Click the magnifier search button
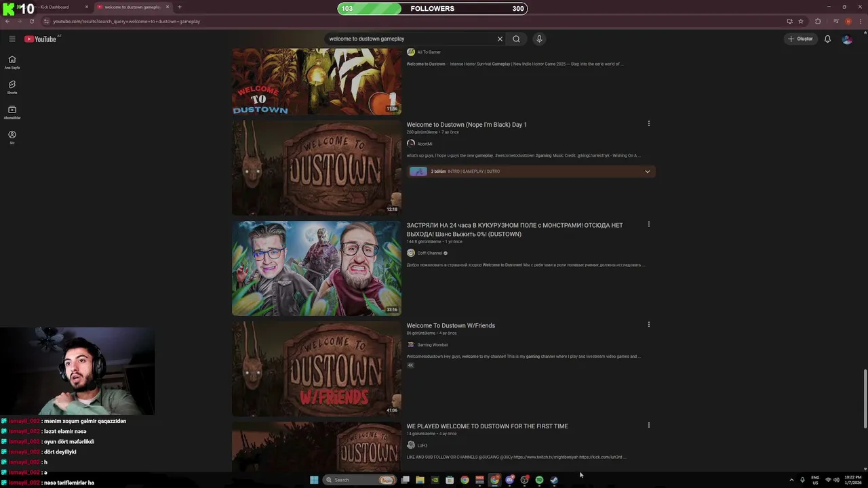The width and height of the screenshot is (868, 488). [x=516, y=39]
